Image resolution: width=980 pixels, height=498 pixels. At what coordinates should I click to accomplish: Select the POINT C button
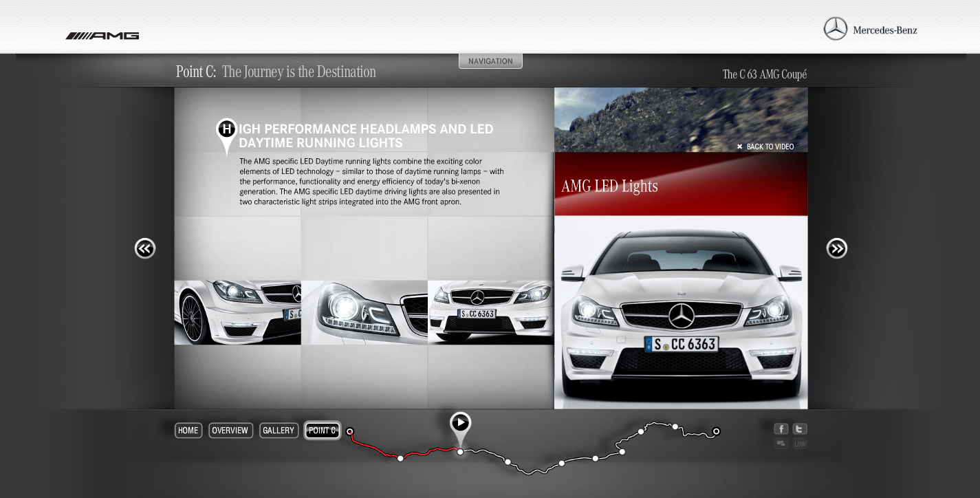pyautogui.click(x=323, y=431)
